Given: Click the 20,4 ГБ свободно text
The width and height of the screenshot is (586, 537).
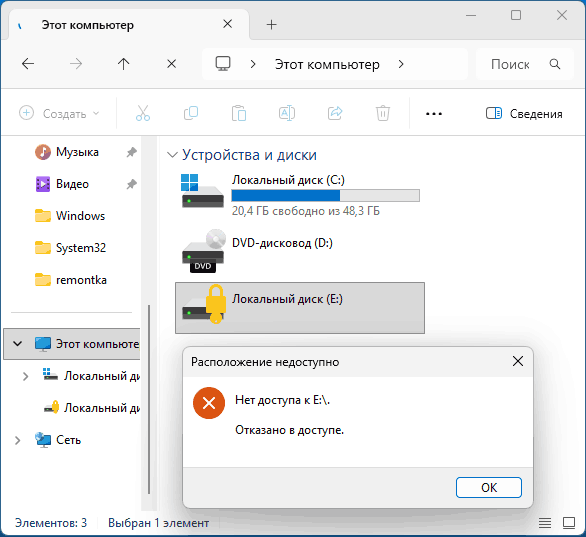Looking at the screenshot, I should pos(306,211).
